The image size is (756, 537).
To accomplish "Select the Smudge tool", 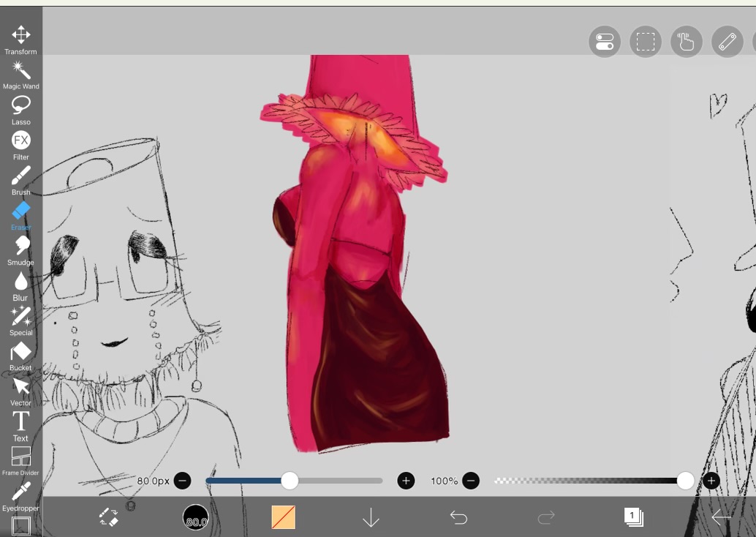I will point(20,251).
